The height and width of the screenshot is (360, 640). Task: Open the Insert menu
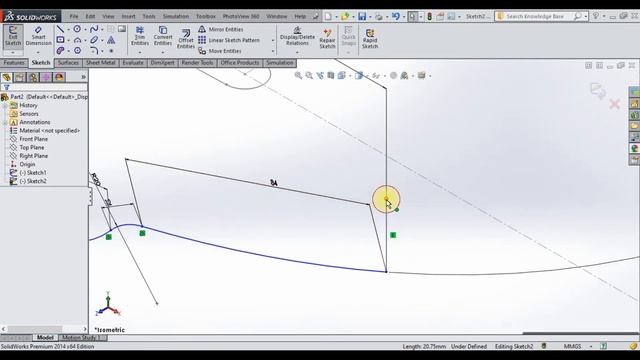click(x=128, y=16)
